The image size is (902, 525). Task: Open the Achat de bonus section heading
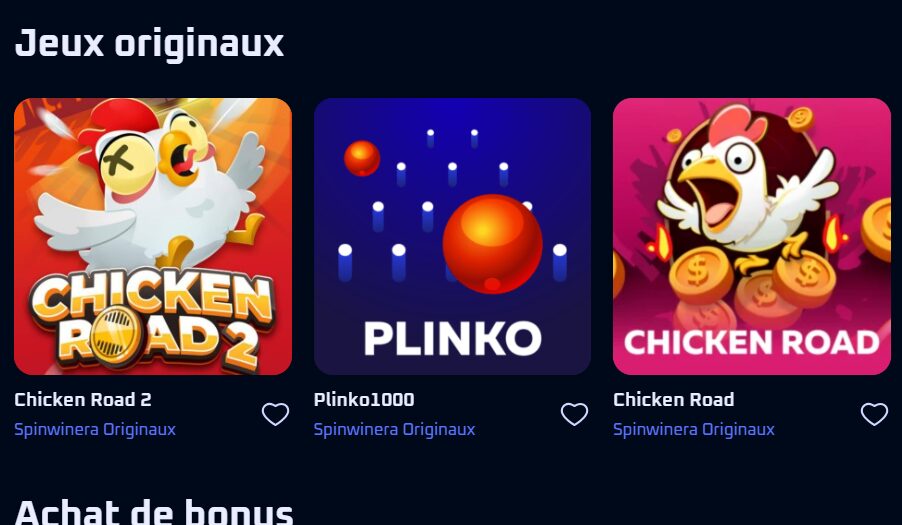pos(154,511)
